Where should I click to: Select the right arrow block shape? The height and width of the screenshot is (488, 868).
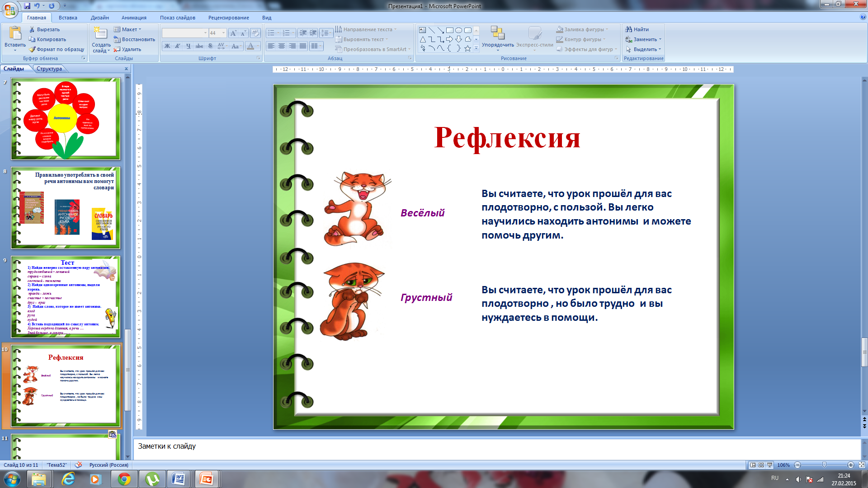point(449,39)
